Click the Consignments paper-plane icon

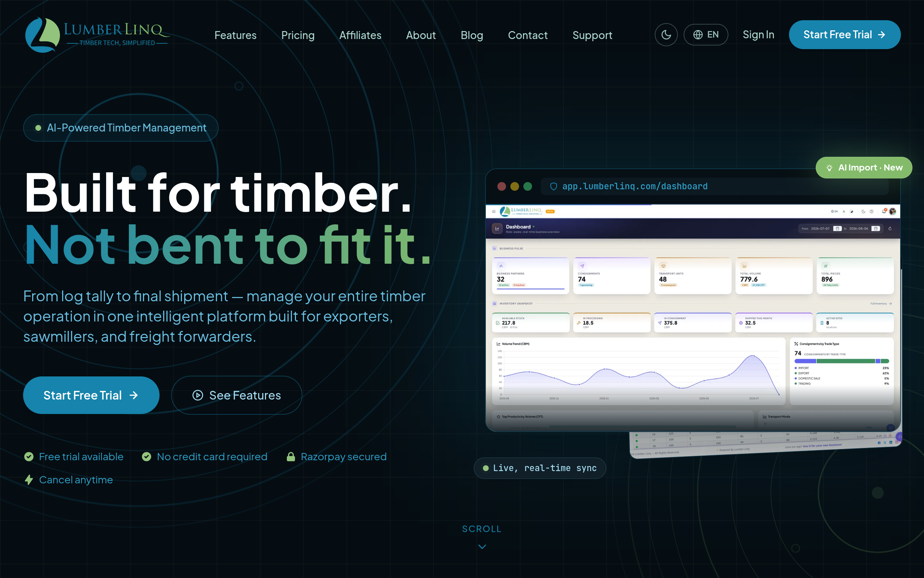coord(582,266)
